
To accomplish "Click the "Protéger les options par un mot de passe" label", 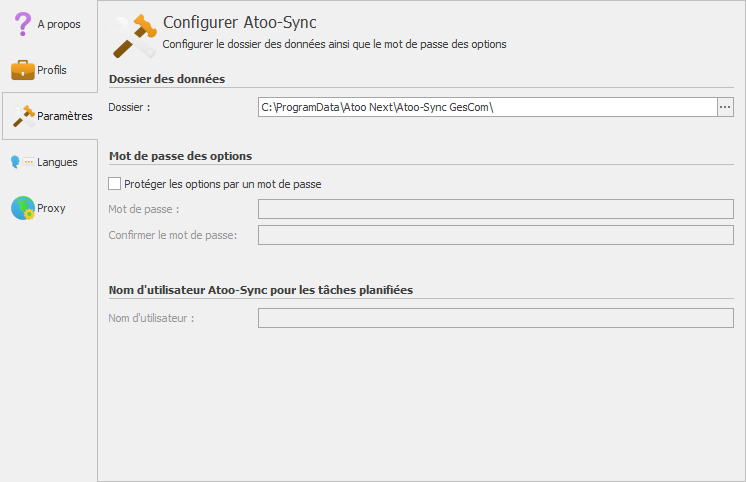I will pyautogui.click(x=223, y=184).
